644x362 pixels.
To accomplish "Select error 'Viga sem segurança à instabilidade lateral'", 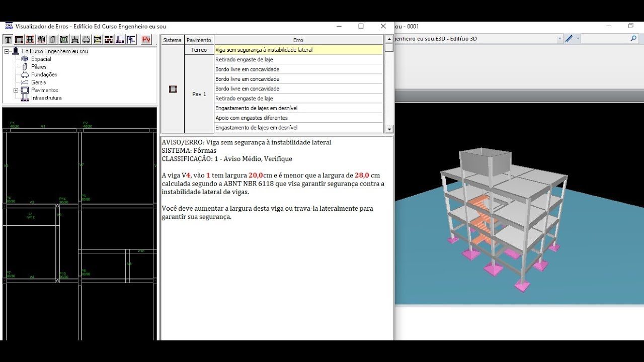I will (x=299, y=50).
